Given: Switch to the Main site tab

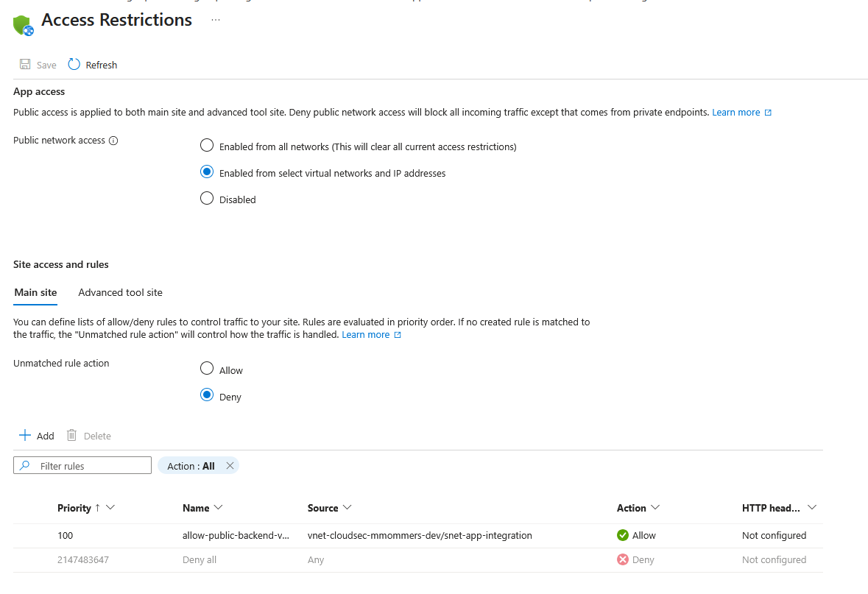Looking at the screenshot, I should click(35, 292).
